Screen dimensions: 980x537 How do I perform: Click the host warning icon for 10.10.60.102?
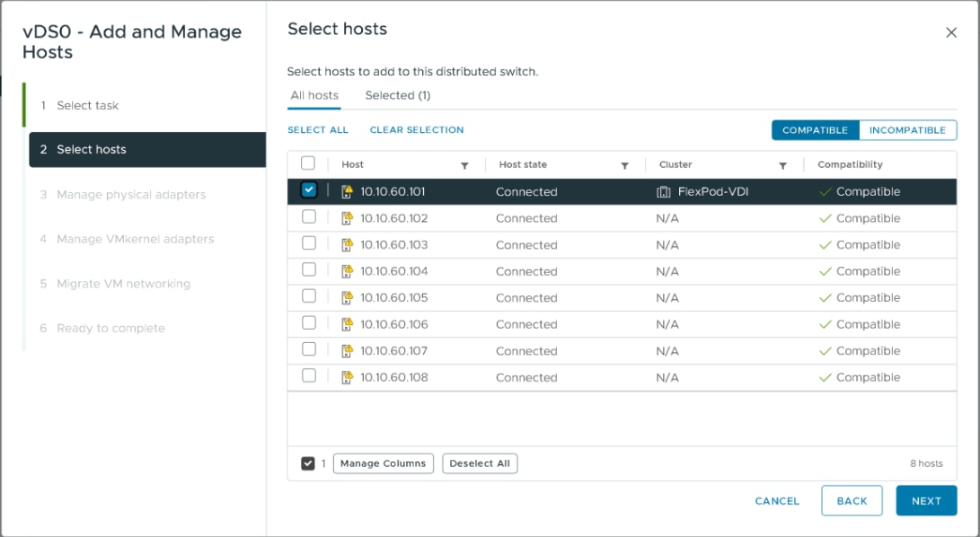coord(347,218)
